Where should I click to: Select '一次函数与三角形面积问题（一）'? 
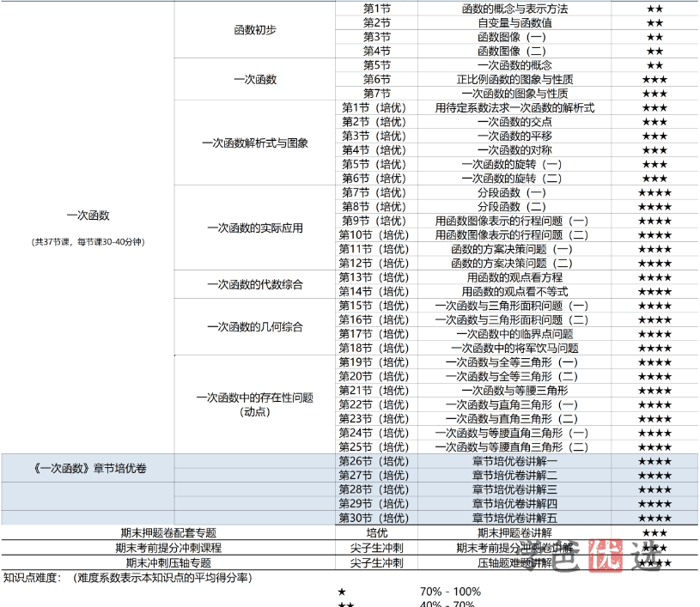pos(514,307)
